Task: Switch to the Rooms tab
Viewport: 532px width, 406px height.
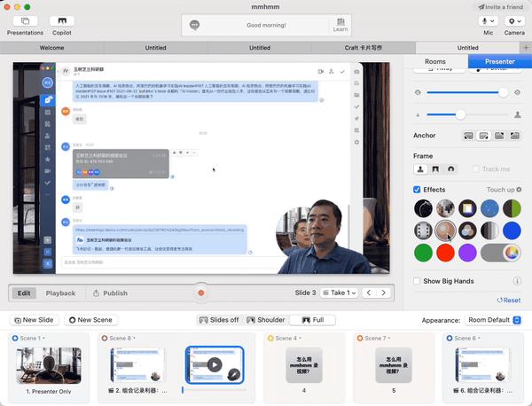Action: pyautogui.click(x=435, y=61)
